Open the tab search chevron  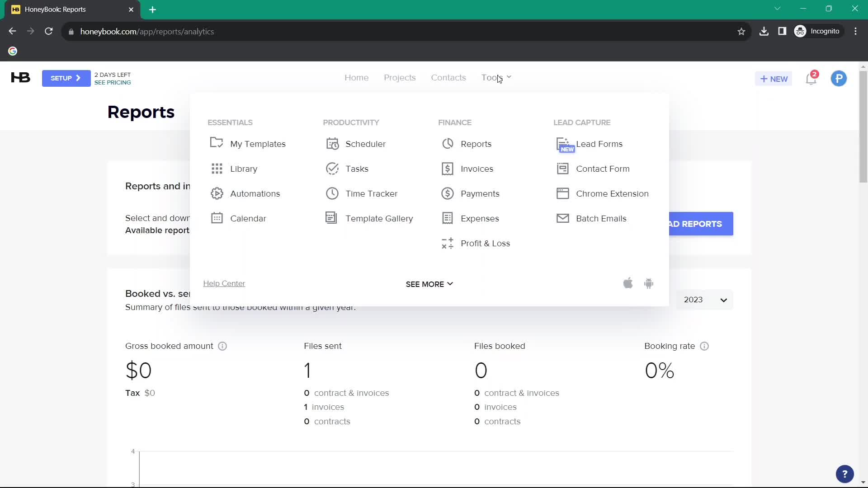tap(777, 9)
